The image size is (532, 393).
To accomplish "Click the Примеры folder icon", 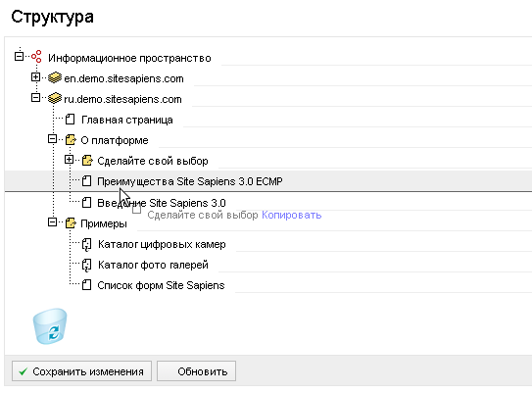I will coord(71,223).
